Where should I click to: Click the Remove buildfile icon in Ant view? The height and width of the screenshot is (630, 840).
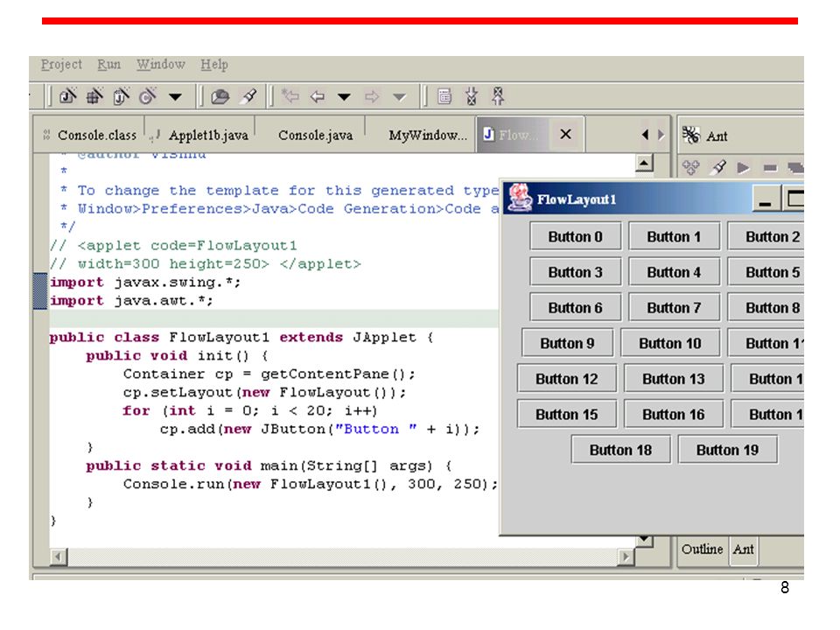click(x=770, y=168)
